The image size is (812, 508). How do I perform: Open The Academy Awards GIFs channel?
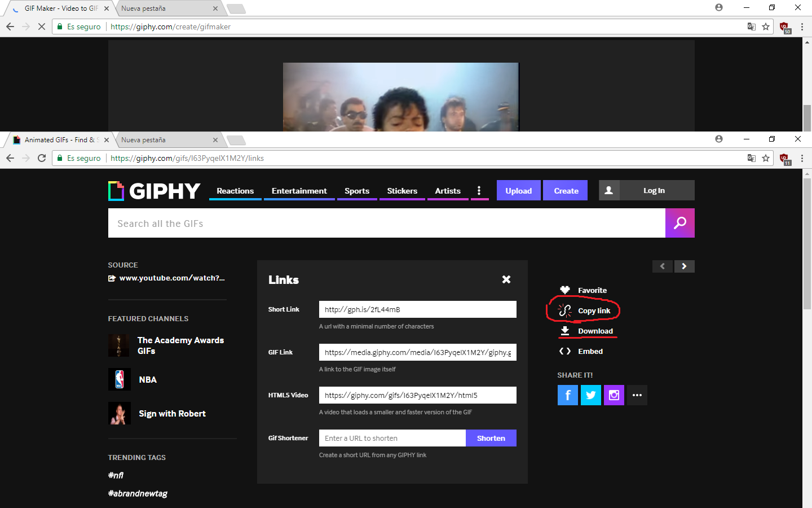(180, 345)
